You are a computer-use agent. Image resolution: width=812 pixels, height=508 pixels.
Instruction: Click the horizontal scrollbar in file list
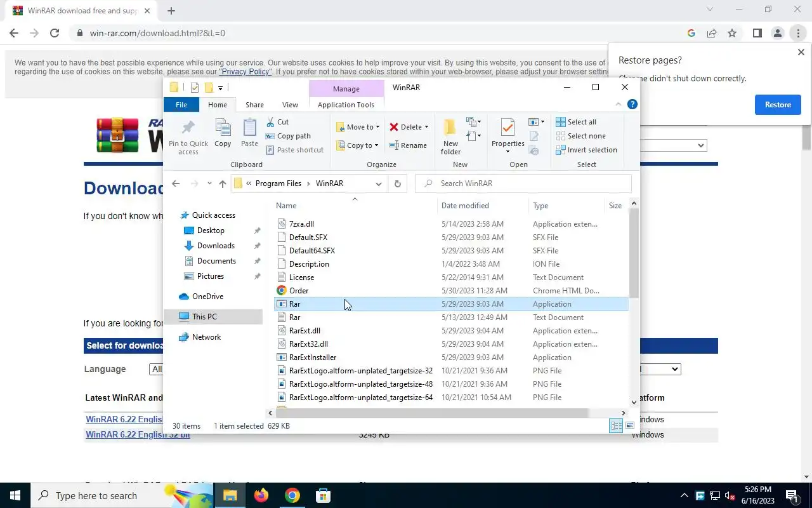point(433,413)
